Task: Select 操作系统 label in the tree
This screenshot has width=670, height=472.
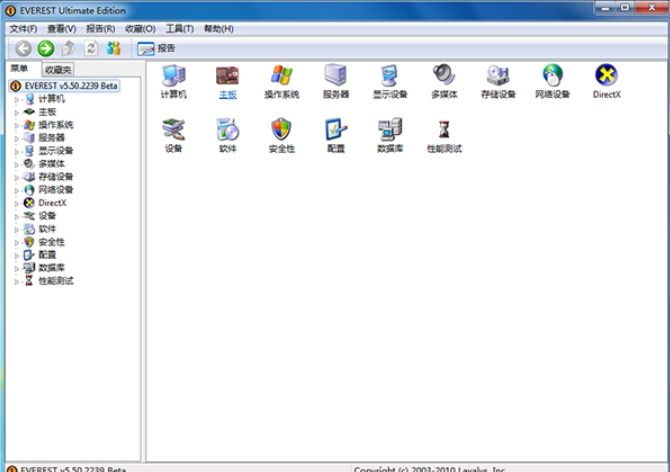Action: point(56,125)
